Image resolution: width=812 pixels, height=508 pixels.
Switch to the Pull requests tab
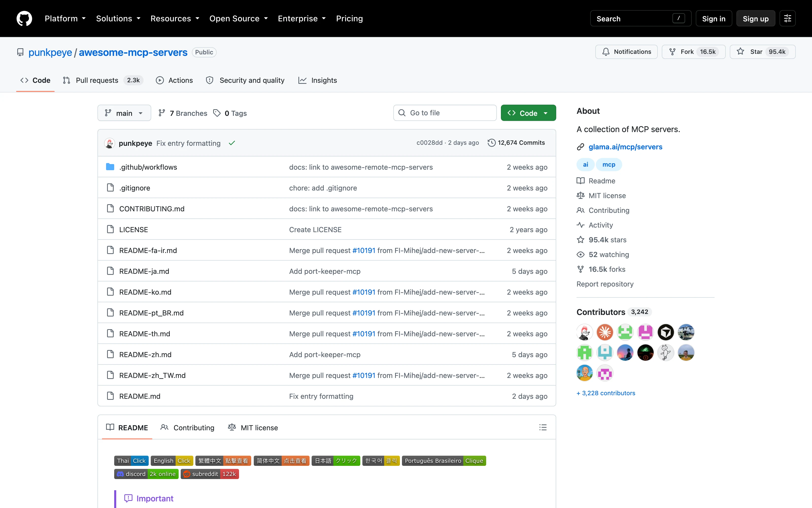(103, 80)
